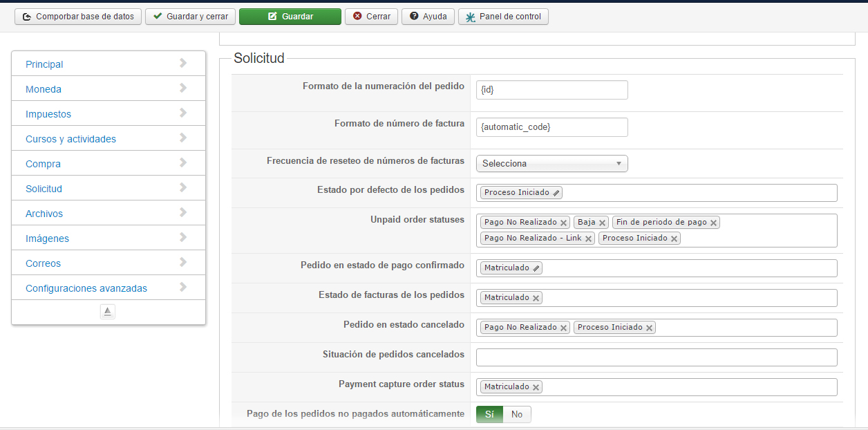This screenshot has width=868, height=430.
Task: Open the Panel de control
Action: tap(503, 17)
